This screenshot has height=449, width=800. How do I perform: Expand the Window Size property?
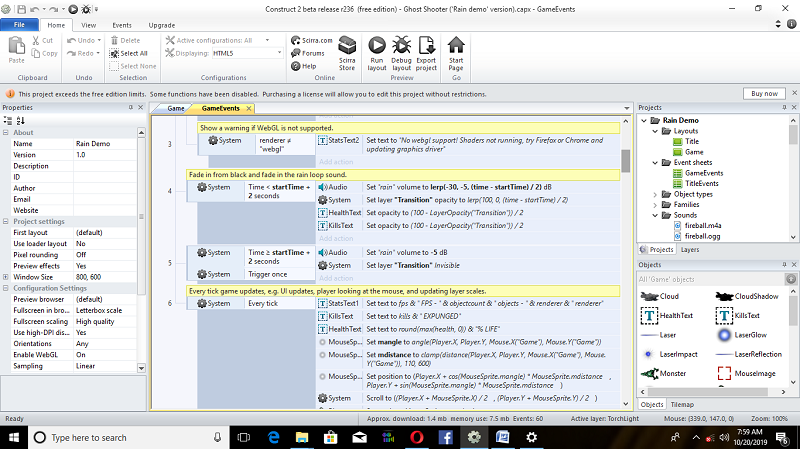6,277
